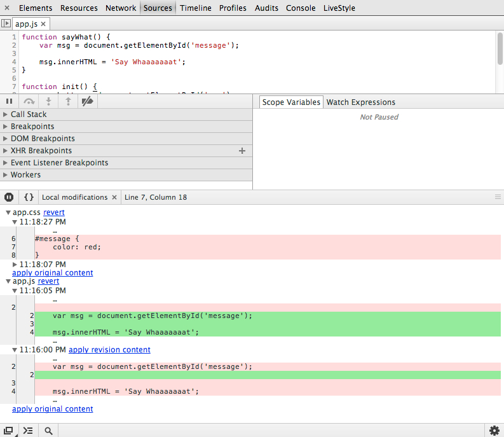The width and height of the screenshot is (504, 437).
Task: Open the Resources panel
Action: [79, 8]
